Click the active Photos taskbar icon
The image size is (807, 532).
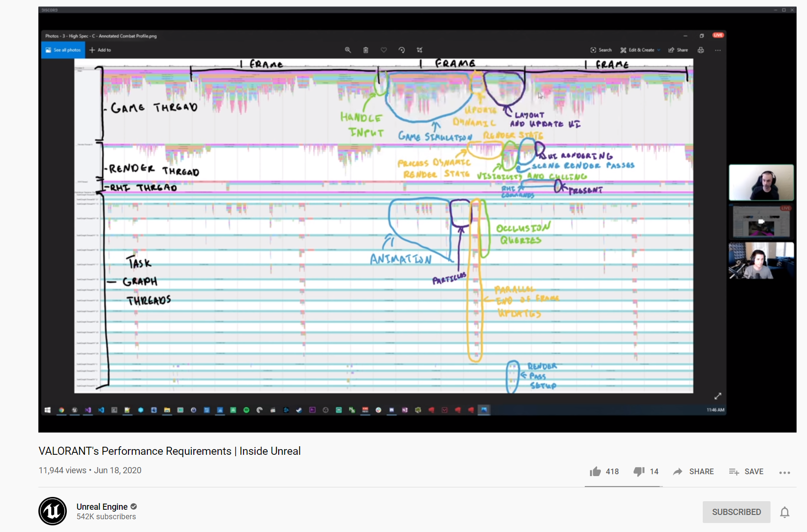(484, 410)
